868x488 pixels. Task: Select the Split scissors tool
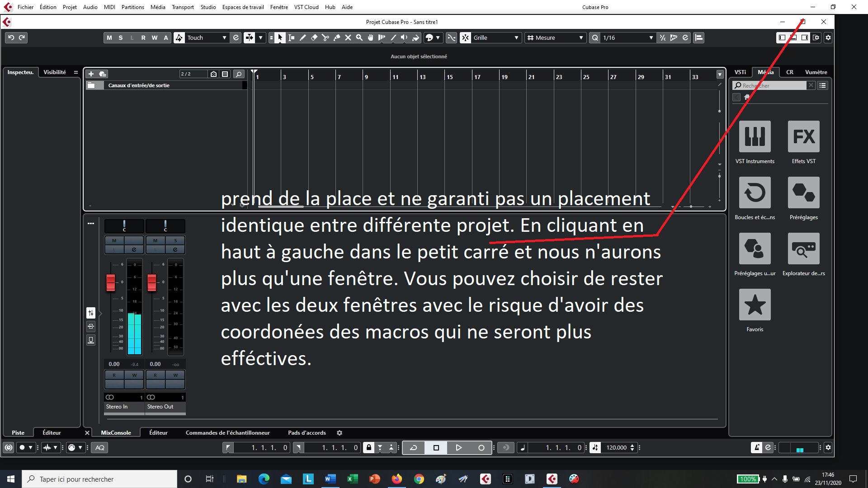(x=325, y=38)
